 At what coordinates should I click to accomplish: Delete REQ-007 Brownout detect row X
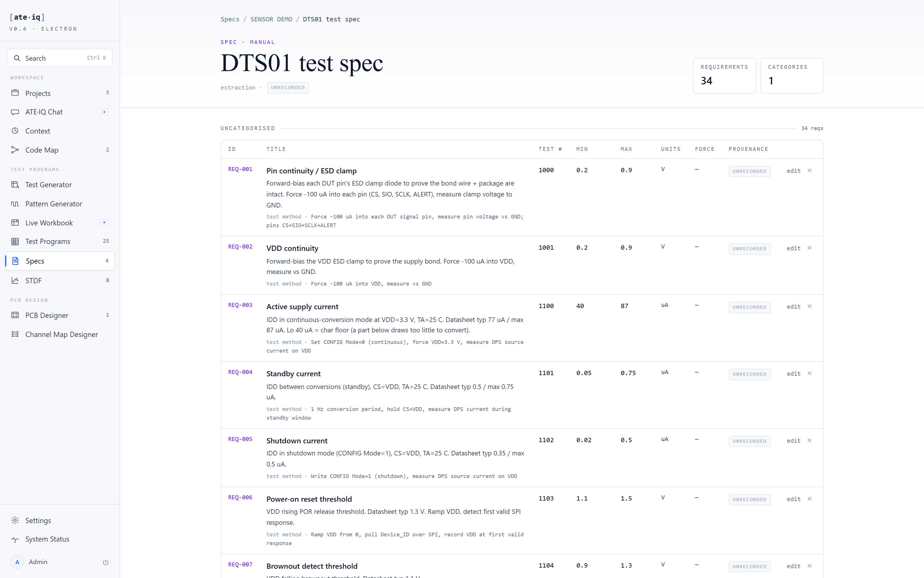[809, 566]
